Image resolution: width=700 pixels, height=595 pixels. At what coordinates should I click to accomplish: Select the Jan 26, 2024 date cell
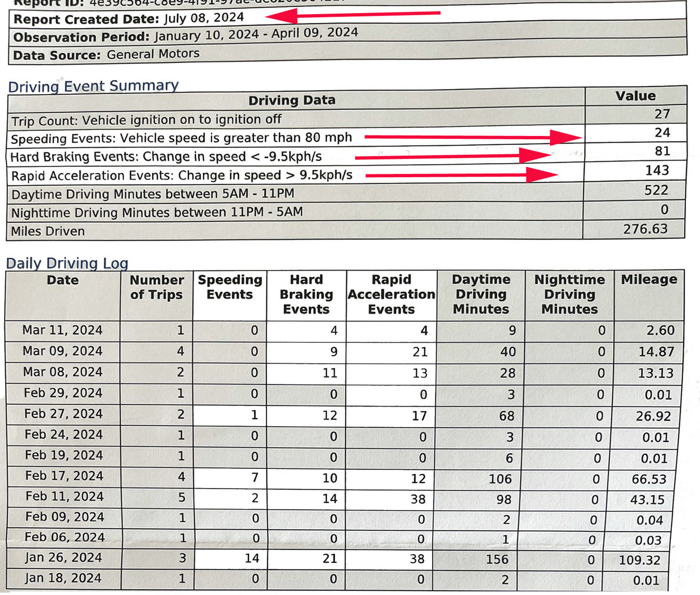tap(63, 557)
